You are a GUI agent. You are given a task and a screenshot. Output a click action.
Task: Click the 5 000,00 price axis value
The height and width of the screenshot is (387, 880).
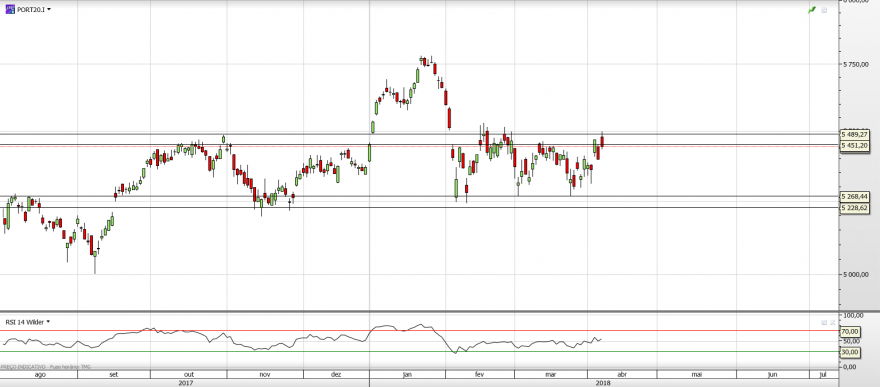(x=856, y=274)
